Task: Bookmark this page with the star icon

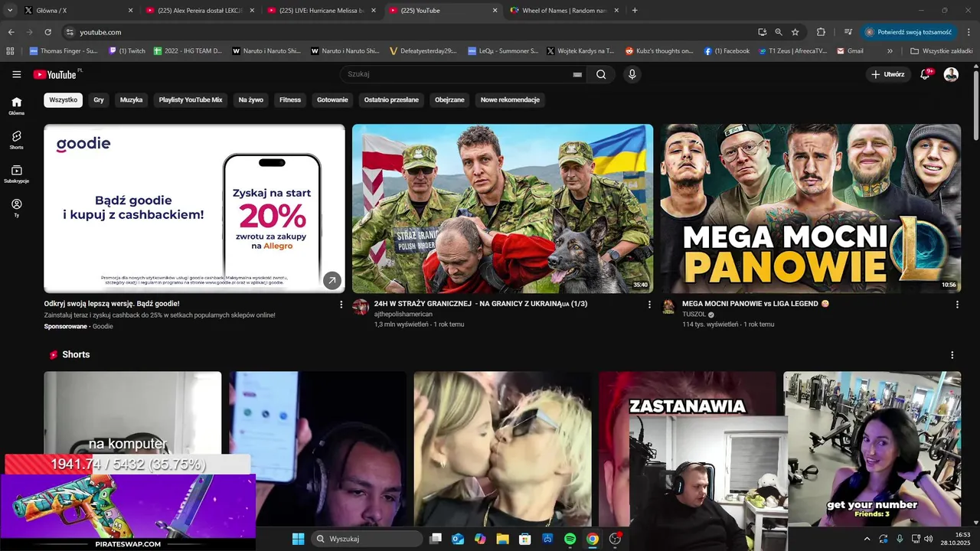Action: pos(795,32)
